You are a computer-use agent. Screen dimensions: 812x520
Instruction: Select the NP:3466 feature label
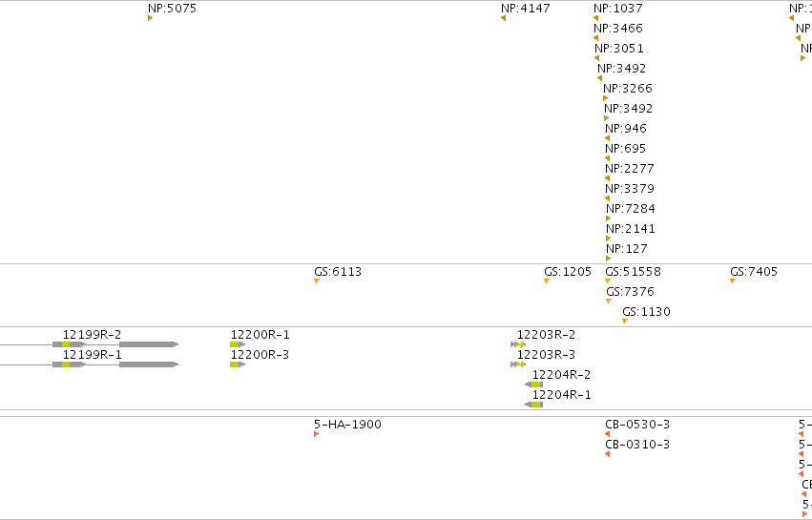point(617,28)
